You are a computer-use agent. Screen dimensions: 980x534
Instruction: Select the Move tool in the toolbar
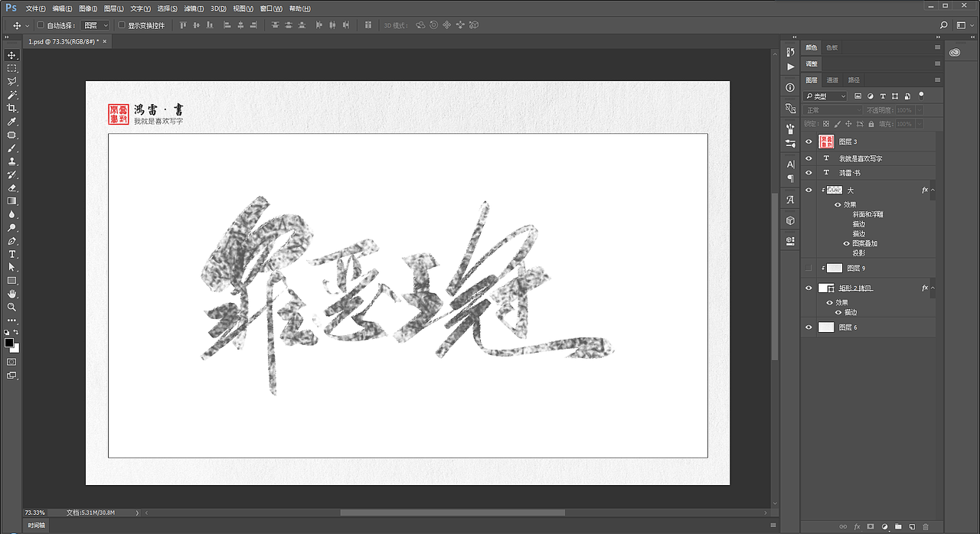point(11,55)
